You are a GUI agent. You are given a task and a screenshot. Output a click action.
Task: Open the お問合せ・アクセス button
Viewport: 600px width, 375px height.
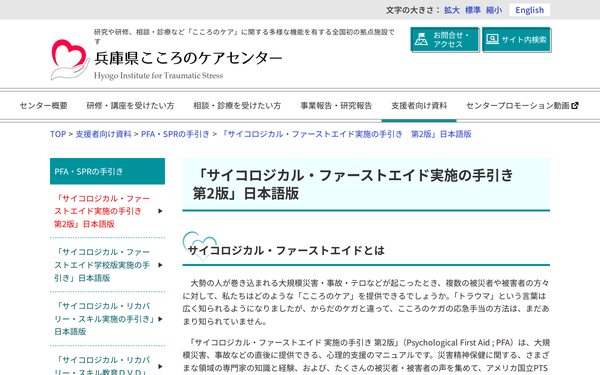[x=445, y=39]
